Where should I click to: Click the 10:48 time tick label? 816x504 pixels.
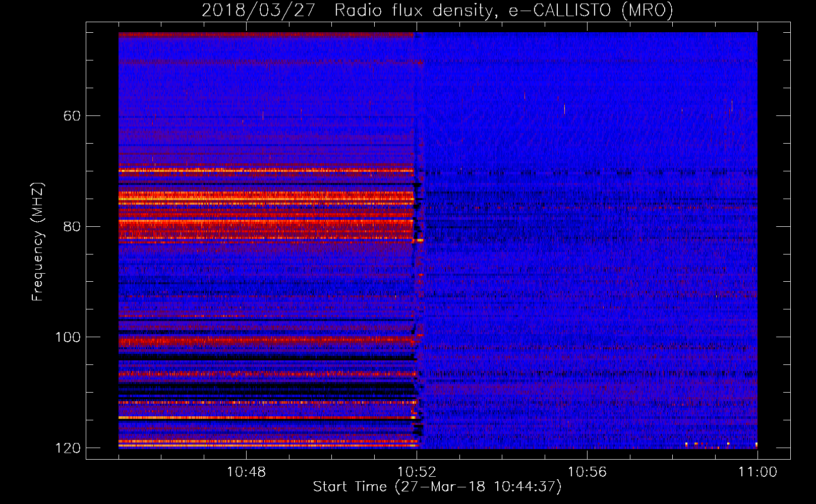click(x=246, y=472)
